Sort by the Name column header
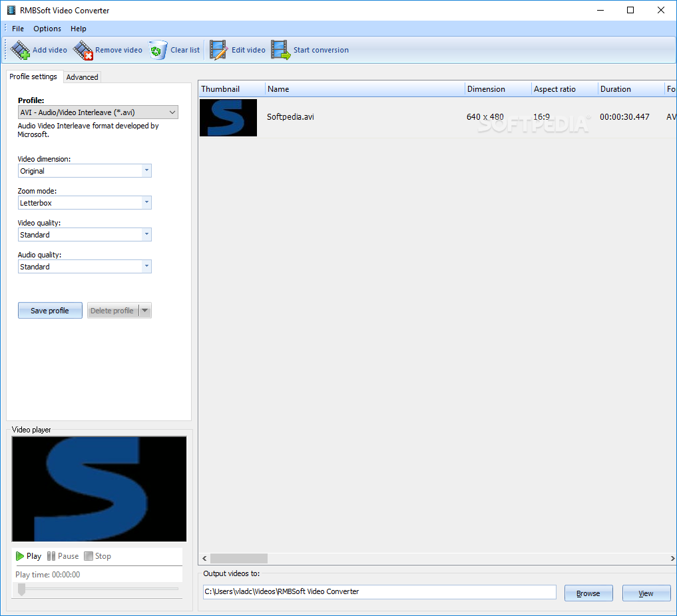The height and width of the screenshot is (616, 677). click(365, 89)
